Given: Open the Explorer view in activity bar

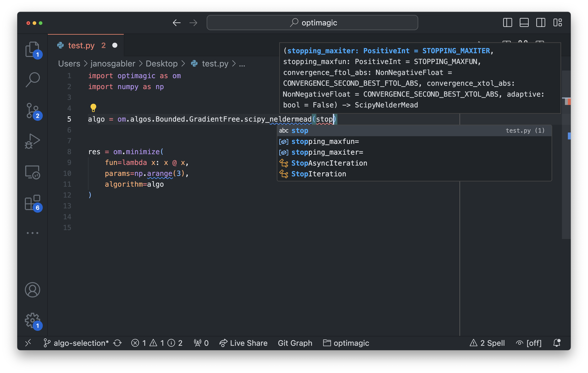Looking at the screenshot, I should (32, 49).
